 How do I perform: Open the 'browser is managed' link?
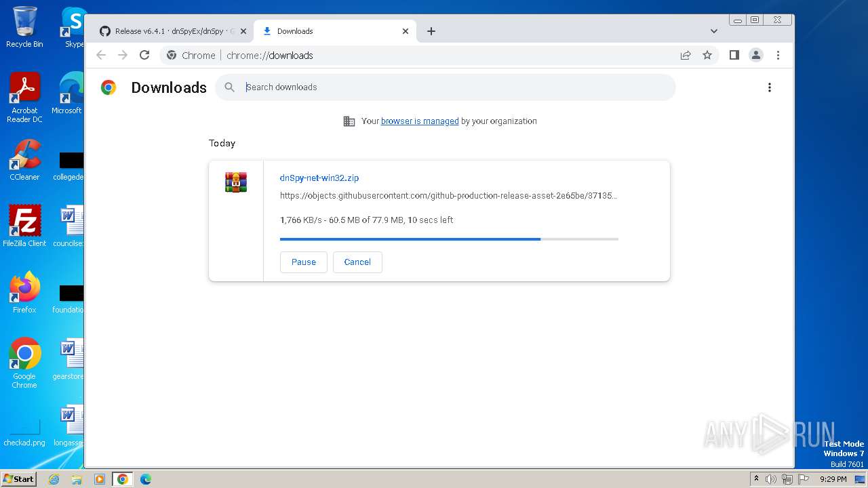tap(420, 121)
